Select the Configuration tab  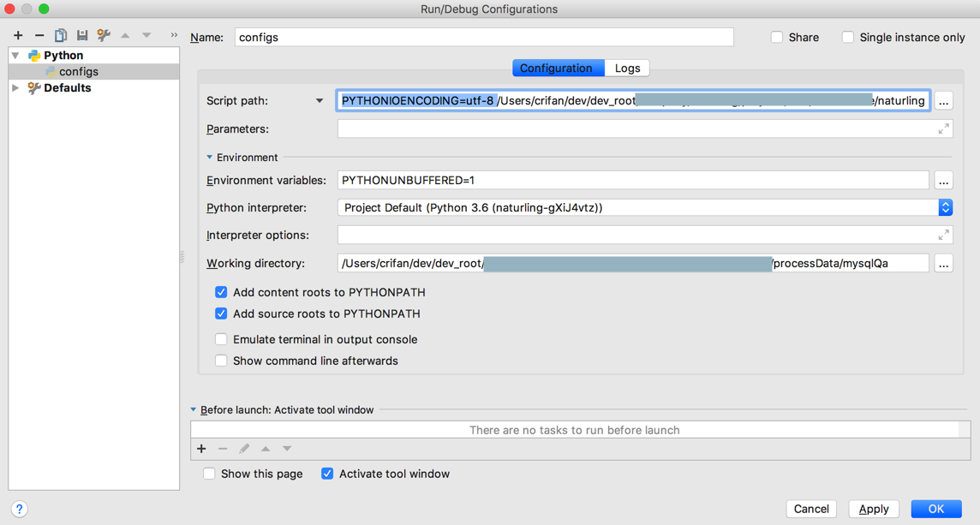point(556,68)
